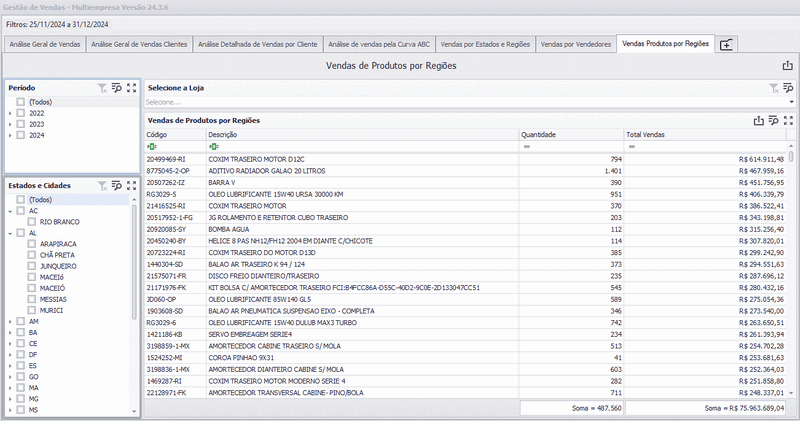800x421 pixels.
Task: Expand the 2022 period node
Action: click(10, 113)
